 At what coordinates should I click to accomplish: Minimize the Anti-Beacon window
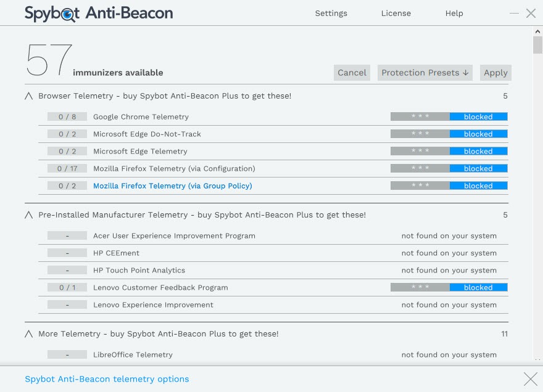(x=514, y=13)
